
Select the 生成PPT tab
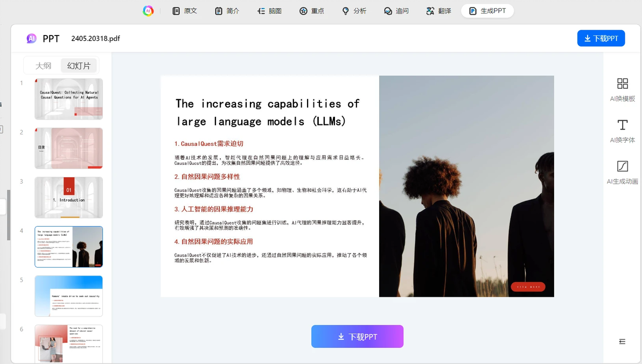[487, 11]
